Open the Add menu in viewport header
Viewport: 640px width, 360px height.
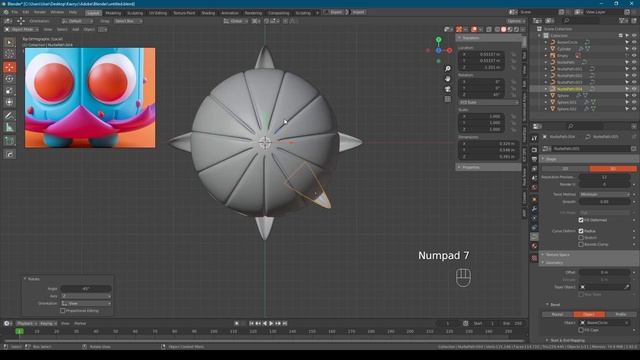point(76,29)
